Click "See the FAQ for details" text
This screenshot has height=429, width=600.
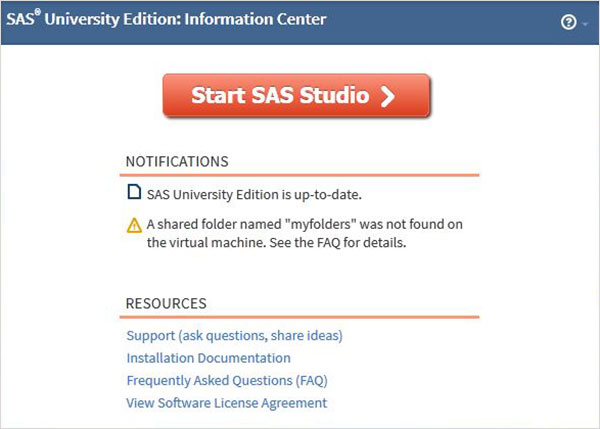pyautogui.click(x=331, y=243)
